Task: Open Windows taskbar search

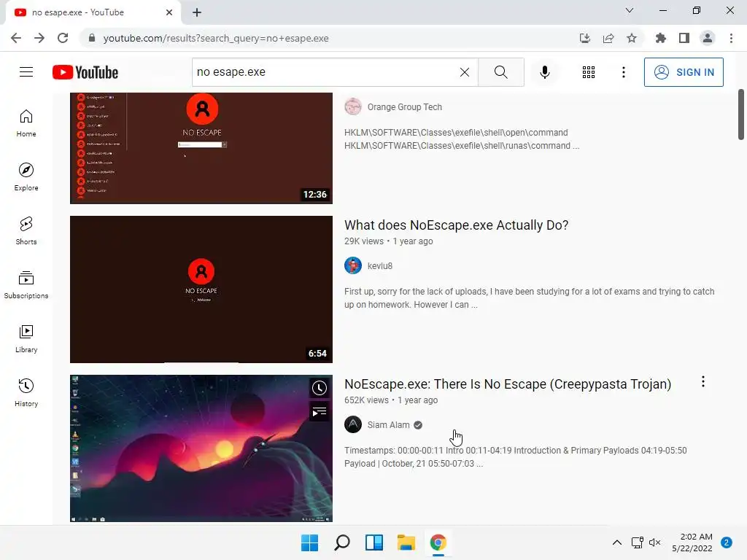Action: tap(342, 542)
